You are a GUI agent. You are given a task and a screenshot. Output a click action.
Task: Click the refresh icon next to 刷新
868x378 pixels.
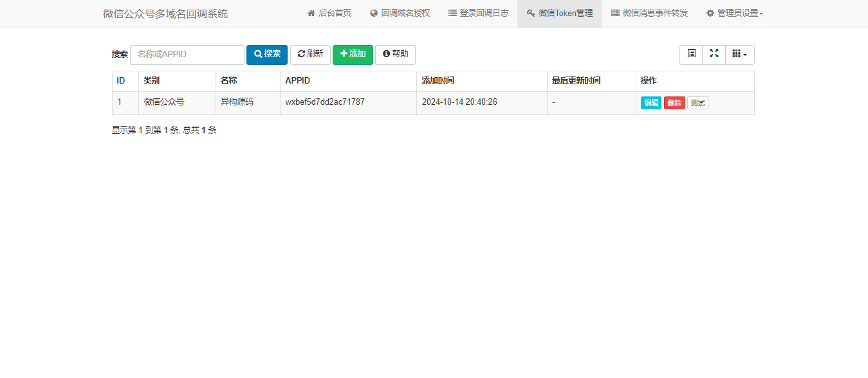[x=300, y=55]
